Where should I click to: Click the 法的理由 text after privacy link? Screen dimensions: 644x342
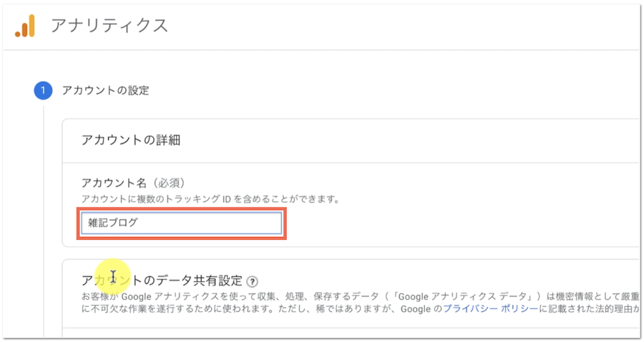pos(614,308)
